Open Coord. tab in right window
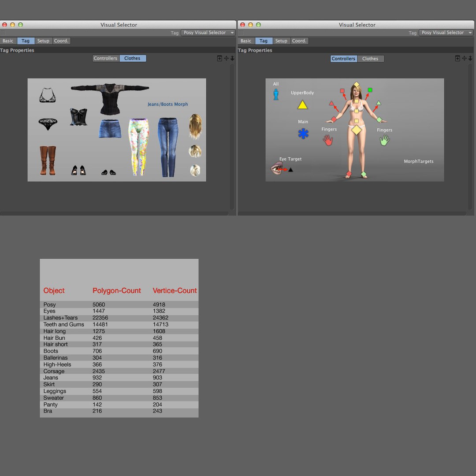 [299, 41]
